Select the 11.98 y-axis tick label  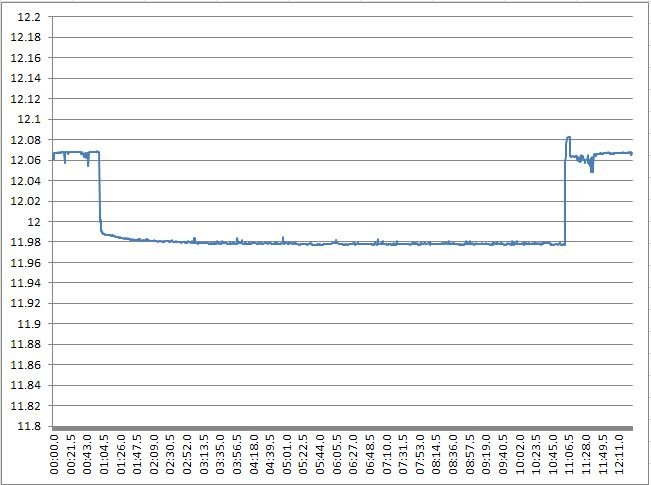pyautogui.click(x=25, y=243)
